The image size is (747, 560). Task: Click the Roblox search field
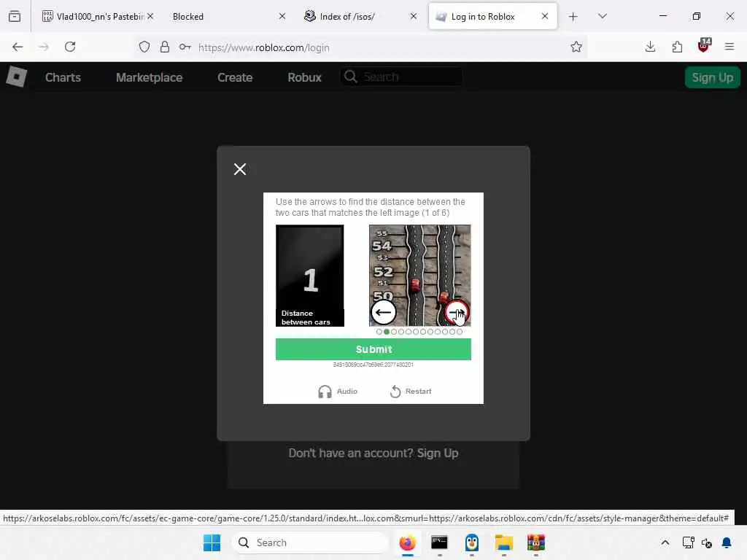[x=401, y=77]
